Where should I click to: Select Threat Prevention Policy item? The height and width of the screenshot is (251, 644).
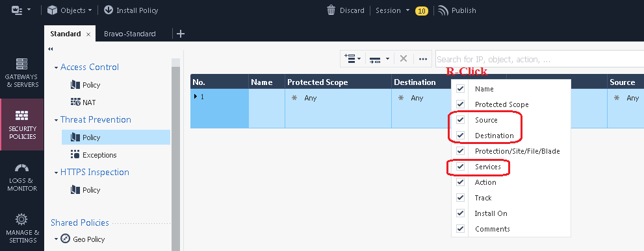(x=116, y=137)
